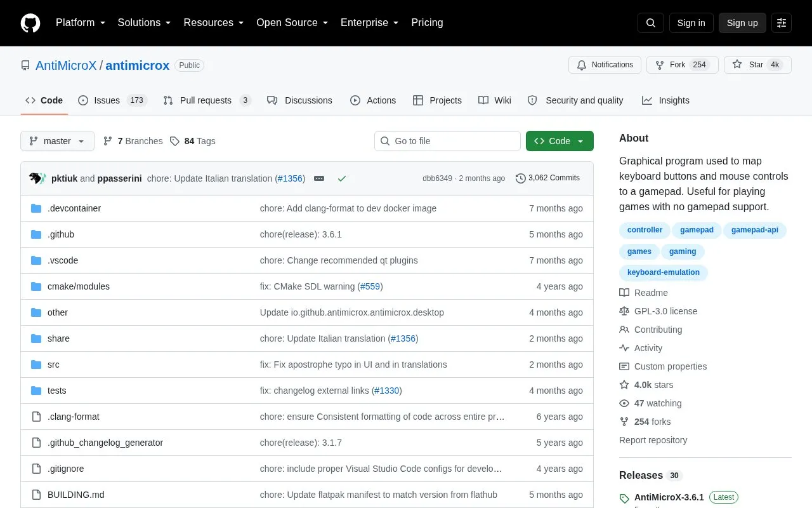Click the book icon beside Readme
Viewport: 812px width, 508px height.
624,293
